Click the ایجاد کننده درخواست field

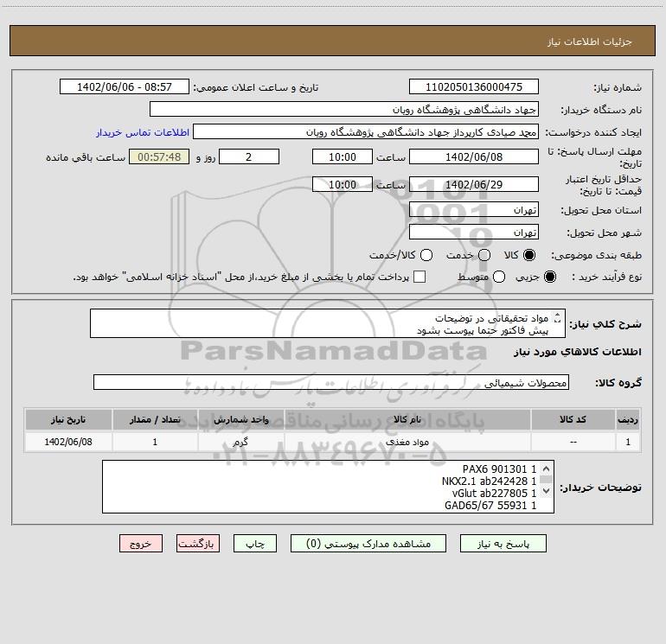(366, 131)
